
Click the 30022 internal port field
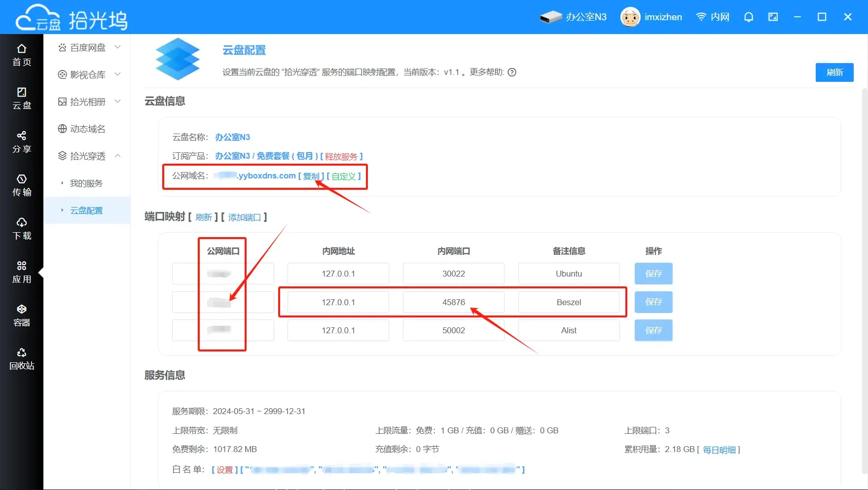point(454,274)
